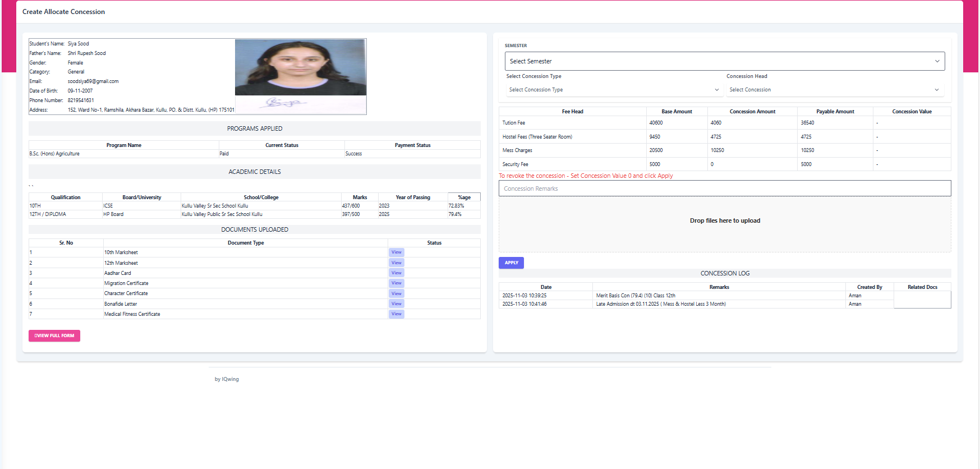The width and height of the screenshot is (980, 469).
Task: Click the student's photo thumbnail
Action: tap(300, 67)
